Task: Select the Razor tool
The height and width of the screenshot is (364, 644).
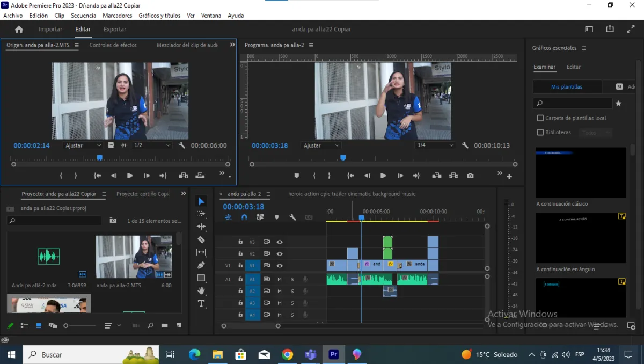Action: pos(201,239)
